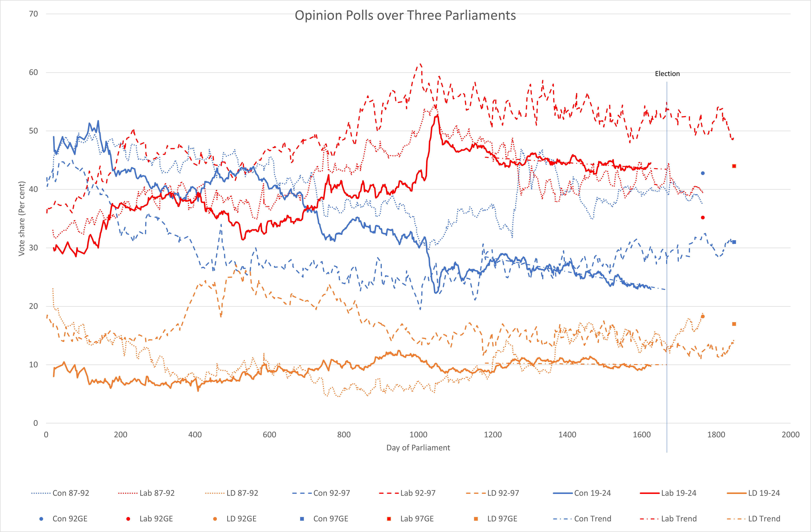This screenshot has width=811, height=532.
Task: Click the Lab 92GE red dot legend marker
Action: (128, 519)
